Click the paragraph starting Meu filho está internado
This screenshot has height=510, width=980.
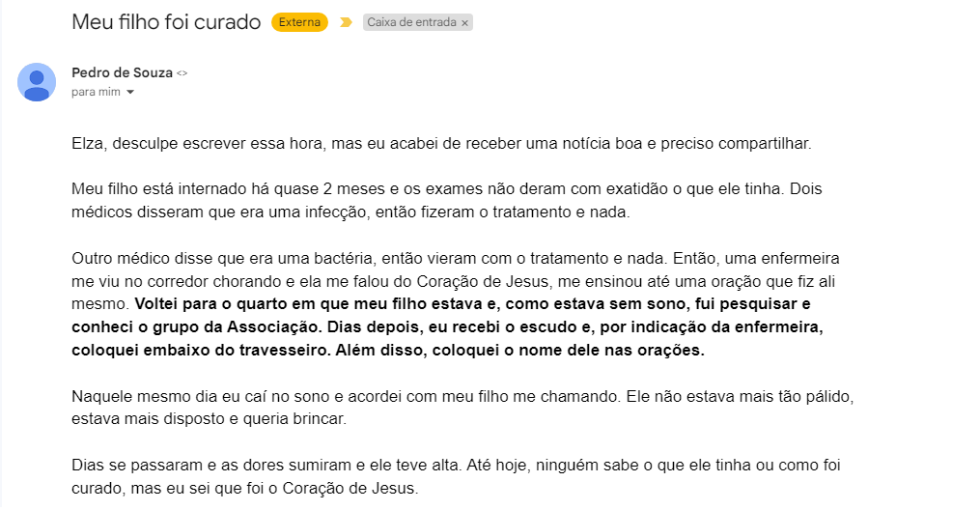(x=446, y=201)
